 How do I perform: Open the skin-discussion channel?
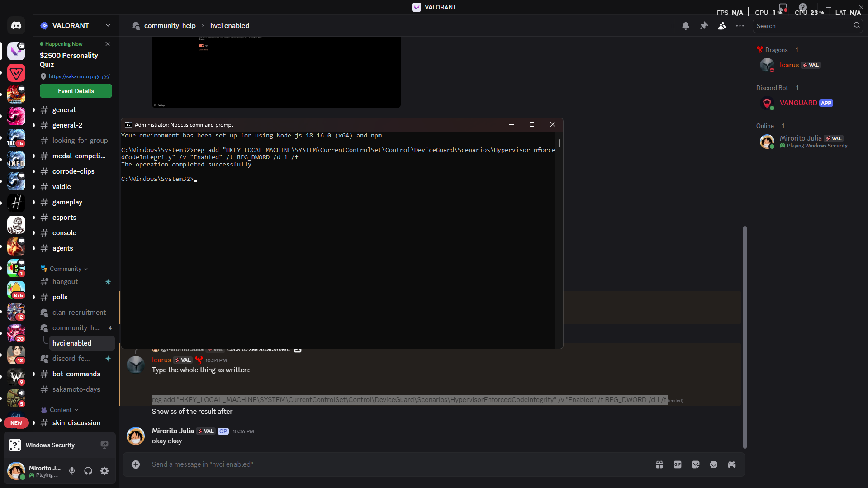click(76, 423)
